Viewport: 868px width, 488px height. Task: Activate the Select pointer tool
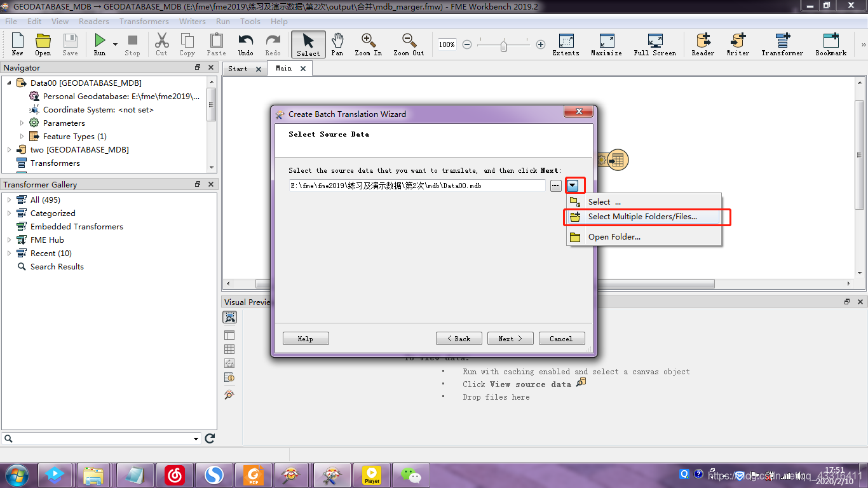[308, 44]
